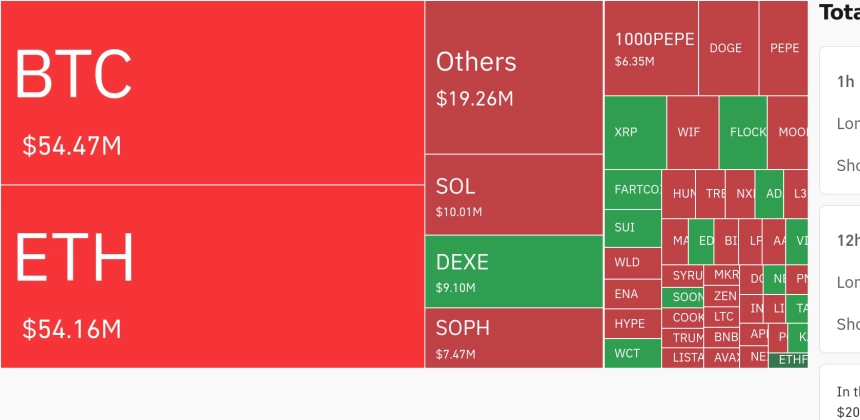Select the ZEN tile
The width and height of the screenshot is (860, 420).
point(722,296)
